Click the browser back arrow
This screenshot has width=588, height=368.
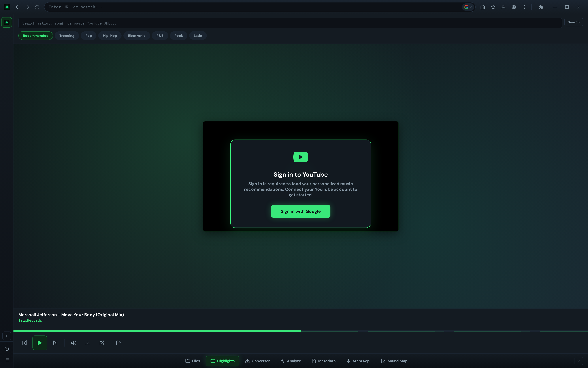17,7
